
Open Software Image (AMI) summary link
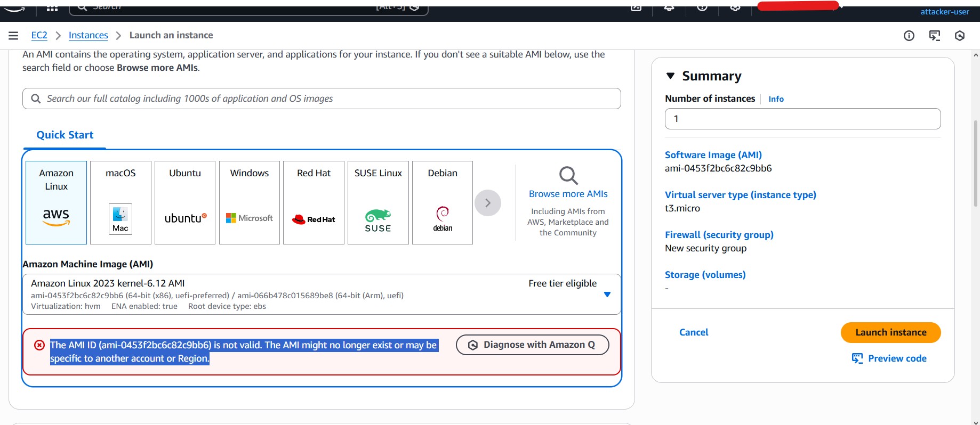coord(713,155)
